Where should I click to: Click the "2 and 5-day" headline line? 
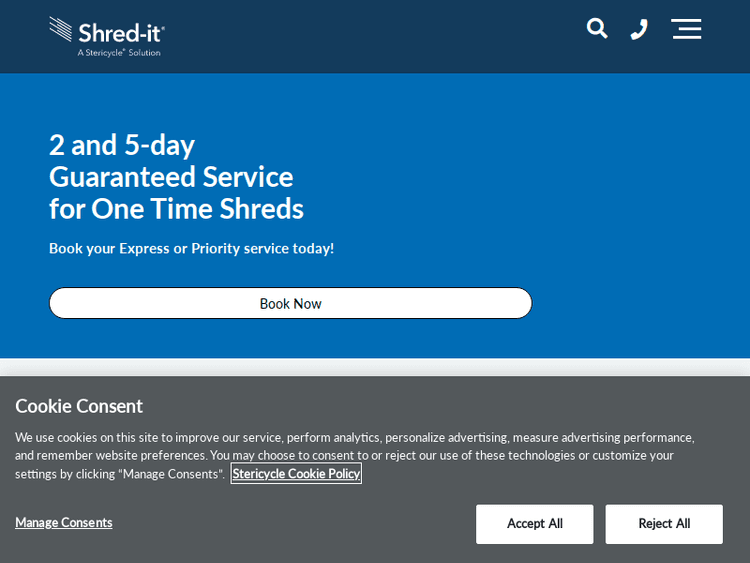click(122, 144)
